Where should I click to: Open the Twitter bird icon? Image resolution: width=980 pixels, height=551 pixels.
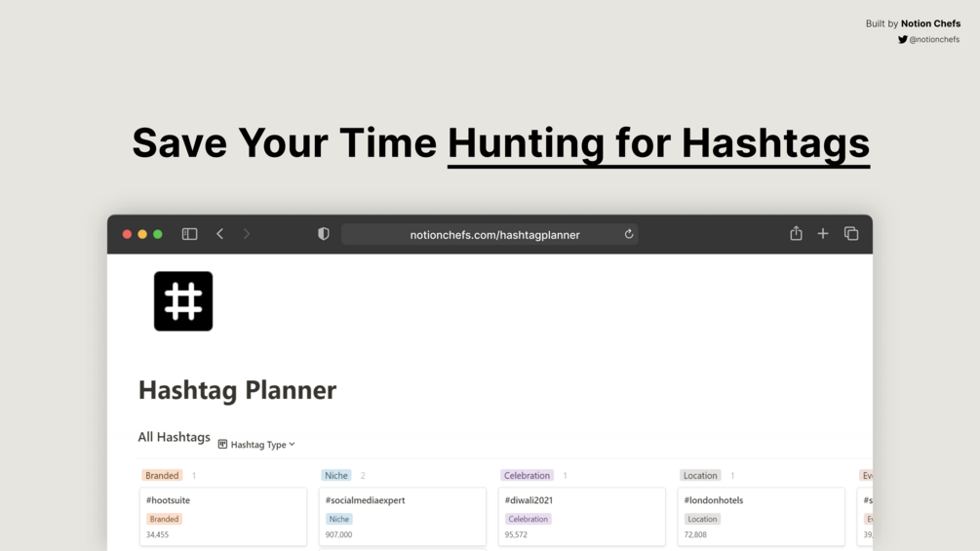pyautogui.click(x=903, y=39)
